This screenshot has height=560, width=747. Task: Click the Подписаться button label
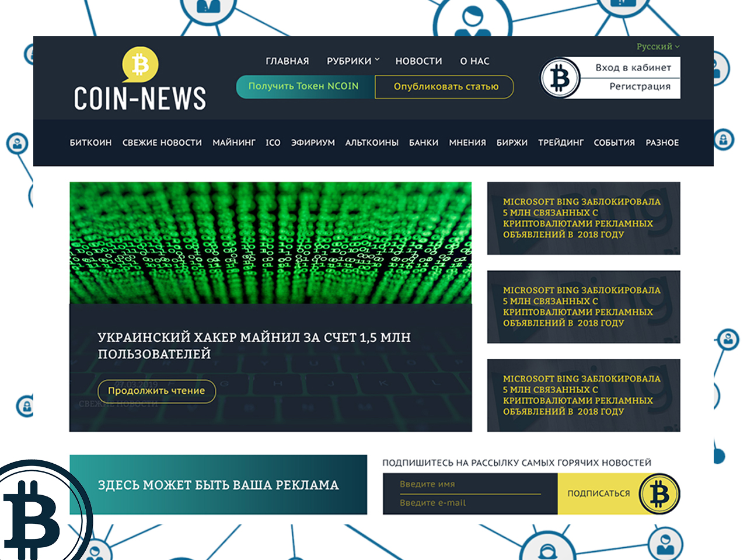pos(599,494)
